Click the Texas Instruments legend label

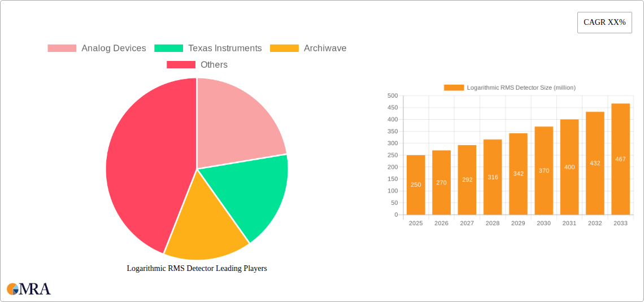[x=225, y=49]
